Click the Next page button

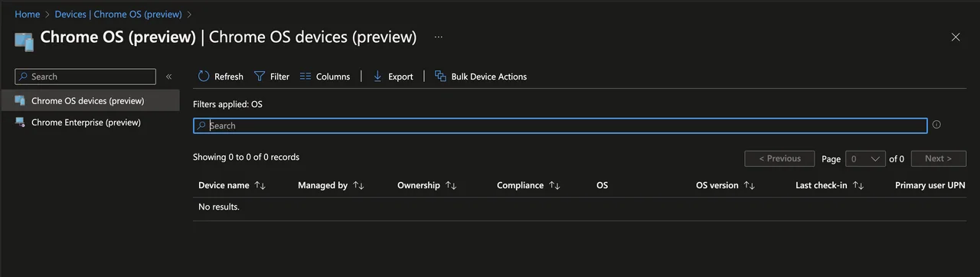click(x=939, y=158)
